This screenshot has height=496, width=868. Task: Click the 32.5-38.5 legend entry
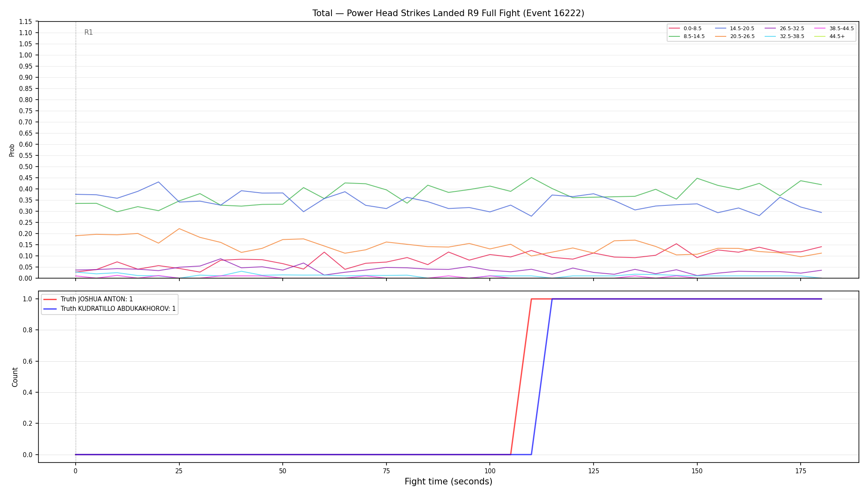point(785,36)
